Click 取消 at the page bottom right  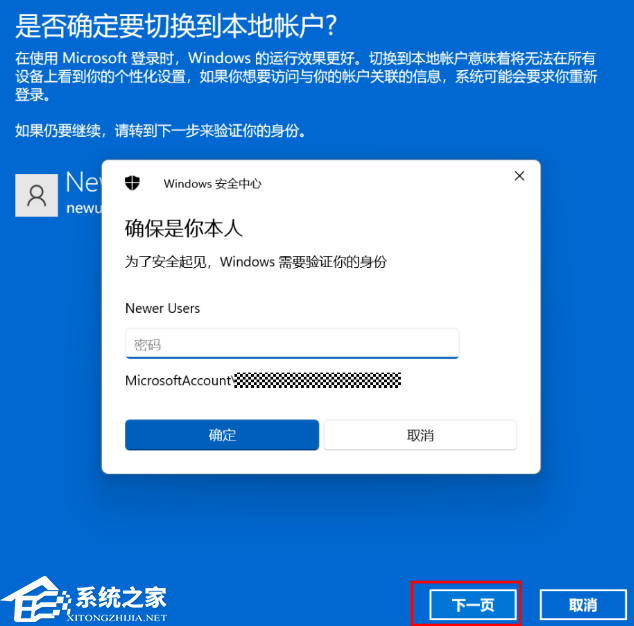coord(583,605)
